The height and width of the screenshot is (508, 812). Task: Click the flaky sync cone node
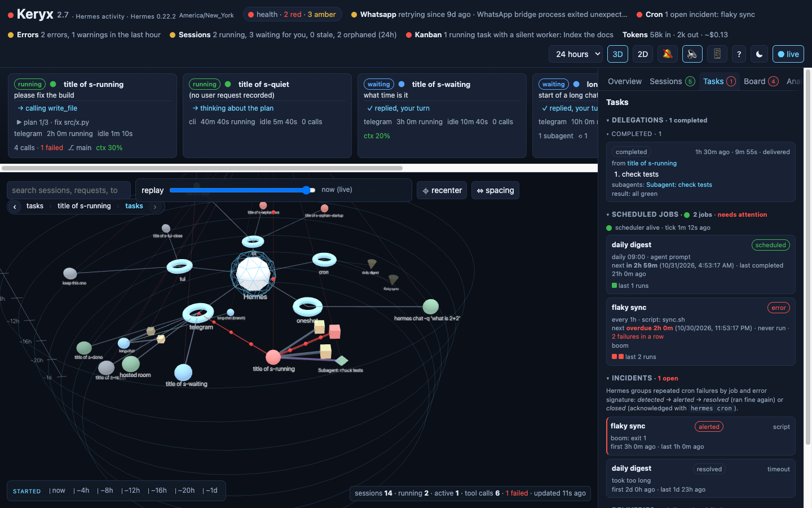[394, 279]
